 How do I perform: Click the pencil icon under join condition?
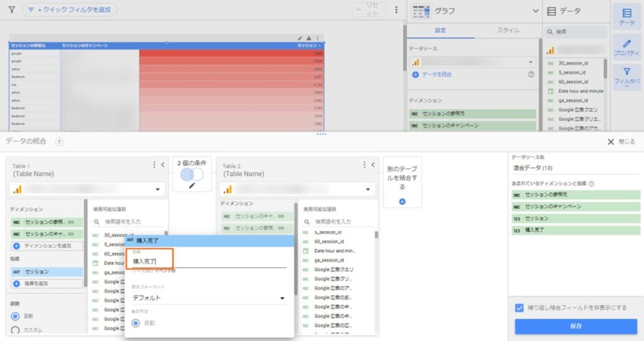pyautogui.click(x=192, y=186)
